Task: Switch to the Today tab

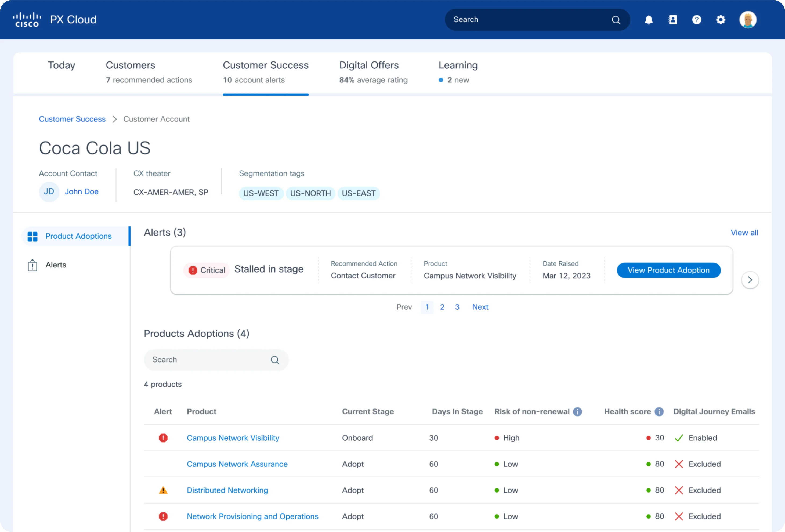Action: pyautogui.click(x=62, y=65)
